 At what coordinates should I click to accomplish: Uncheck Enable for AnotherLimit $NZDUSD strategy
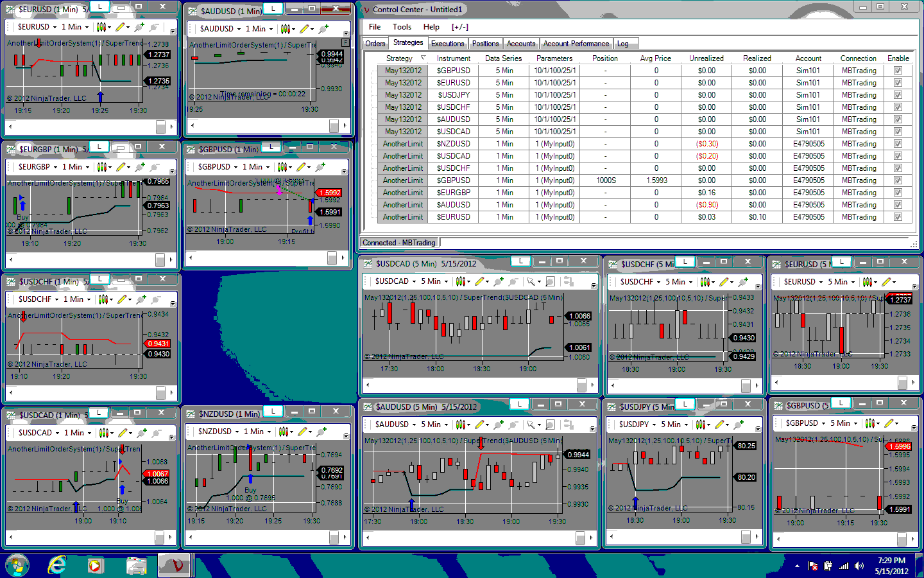point(898,144)
